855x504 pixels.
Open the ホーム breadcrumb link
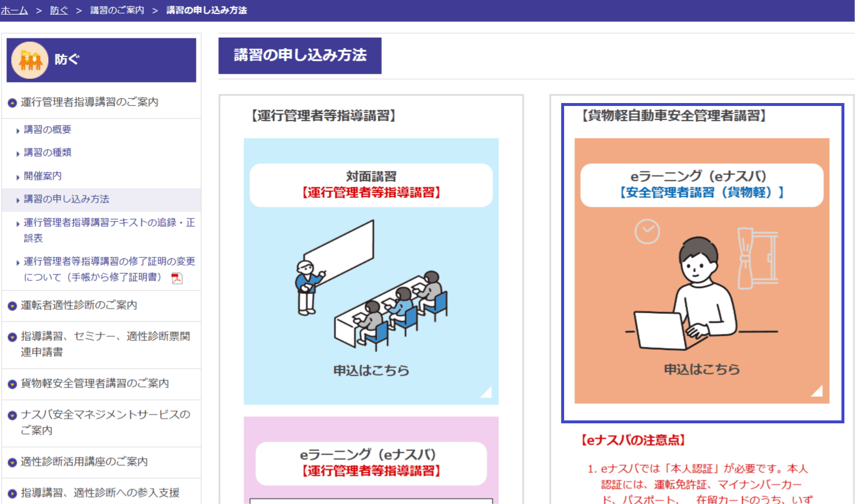click(x=15, y=10)
